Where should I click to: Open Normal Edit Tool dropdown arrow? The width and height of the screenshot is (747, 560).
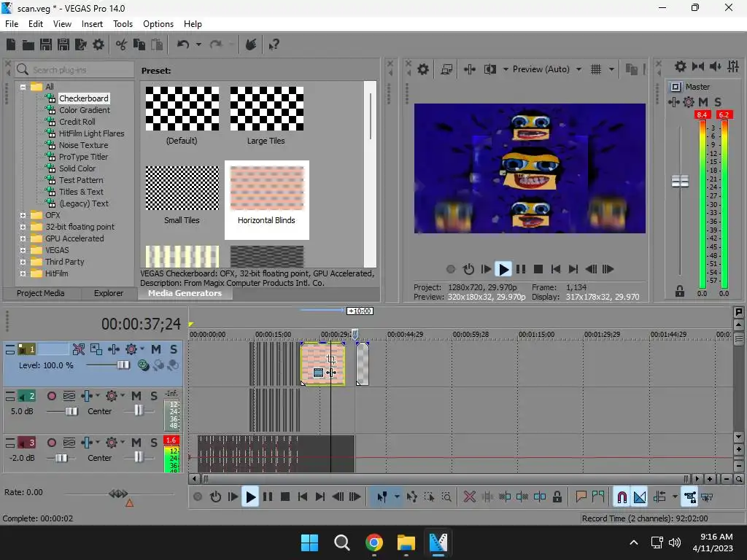coord(397,497)
